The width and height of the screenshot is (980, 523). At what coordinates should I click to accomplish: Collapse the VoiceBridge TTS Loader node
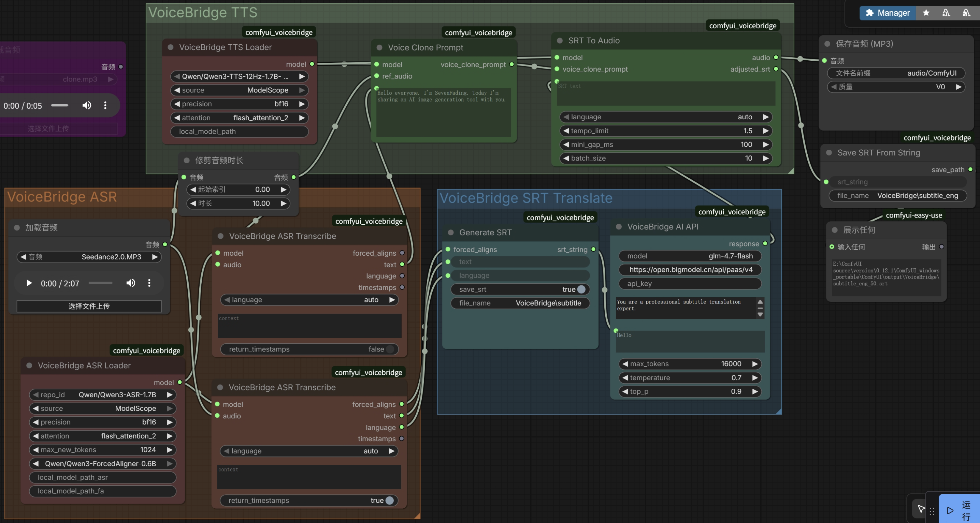[x=171, y=47]
